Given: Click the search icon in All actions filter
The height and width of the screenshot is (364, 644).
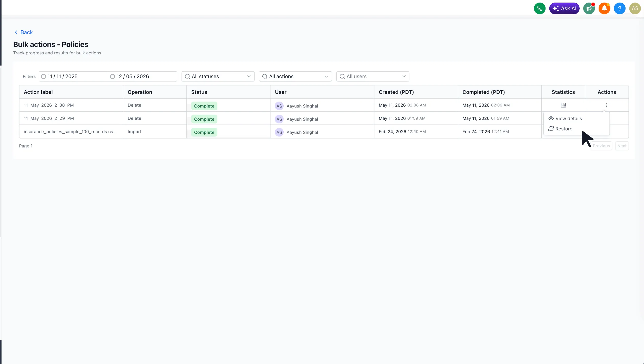Looking at the screenshot, I should tap(265, 76).
